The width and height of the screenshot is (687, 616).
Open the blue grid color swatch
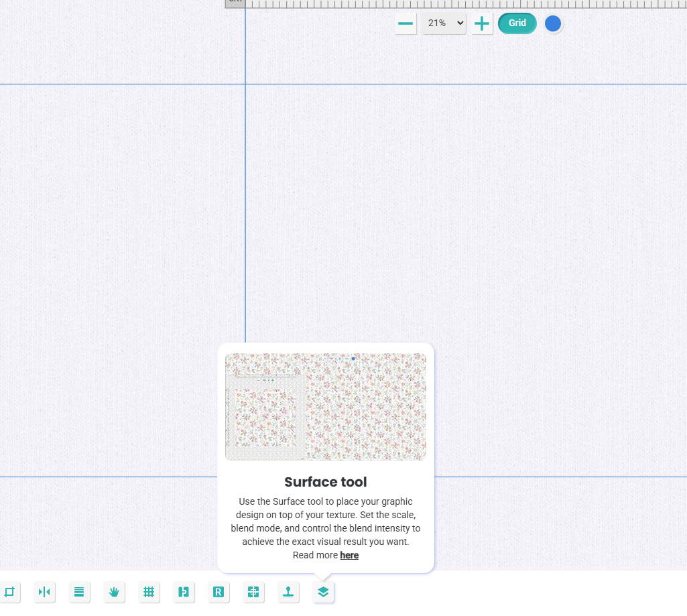tap(553, 24)
